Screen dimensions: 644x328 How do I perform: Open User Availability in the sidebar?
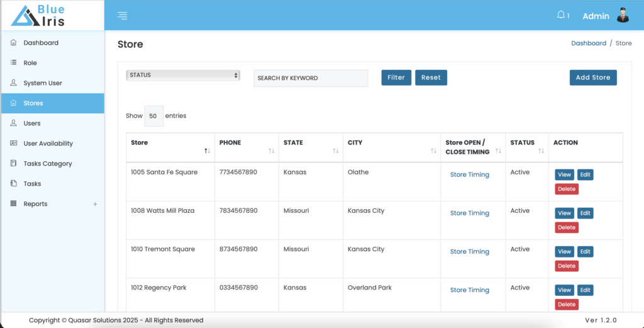48,144
